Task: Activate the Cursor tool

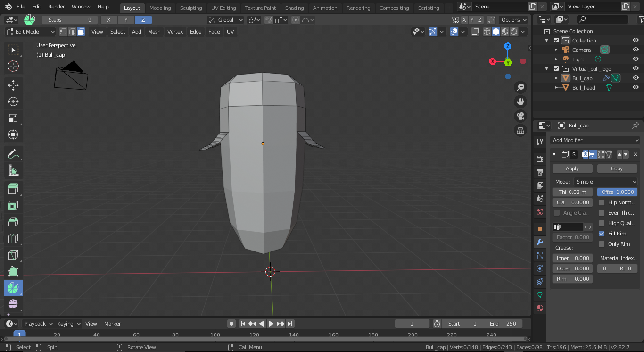Action: 13,67
